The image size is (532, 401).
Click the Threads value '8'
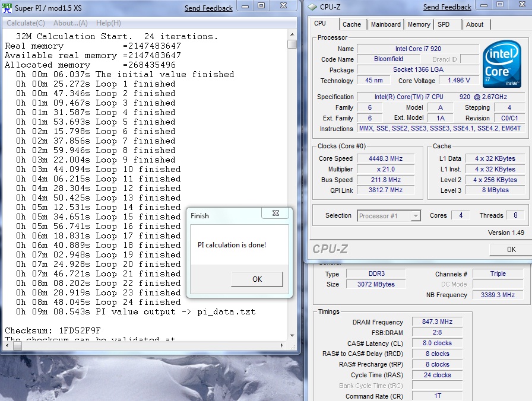coord(515,215)
